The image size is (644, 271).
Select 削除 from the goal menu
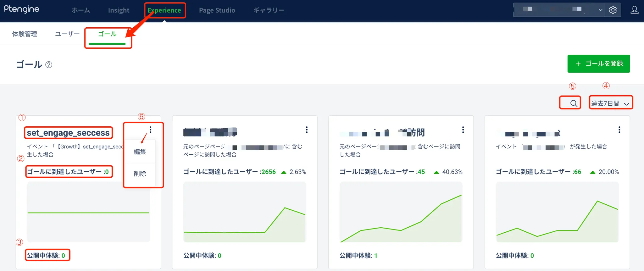click(x=140, y=174)
